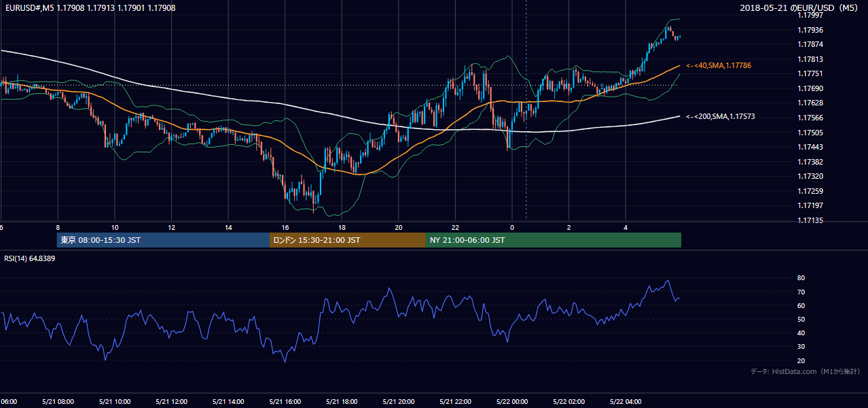Click the 5/22 00:00 date label
This screenshot has width=868, height=408.
[511, 401]
